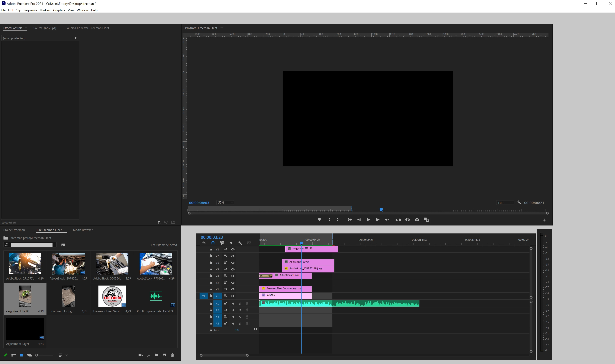Click the Button Editor plus button
615x364 pixels.
(x=544, y=220)
